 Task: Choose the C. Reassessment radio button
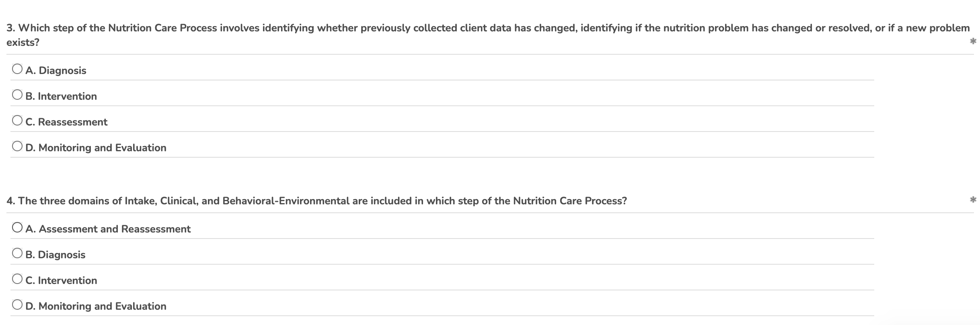tap(17, 121)
